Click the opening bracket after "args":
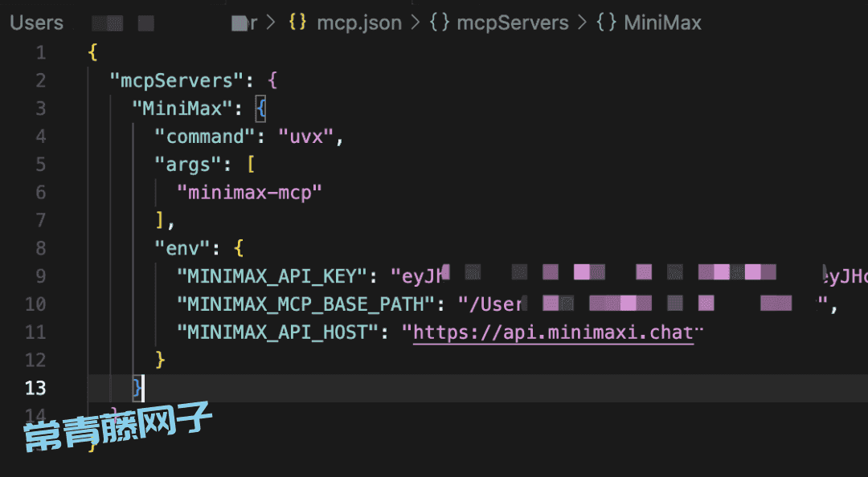This screenshot has width=868, height=477. coord(252,165)
